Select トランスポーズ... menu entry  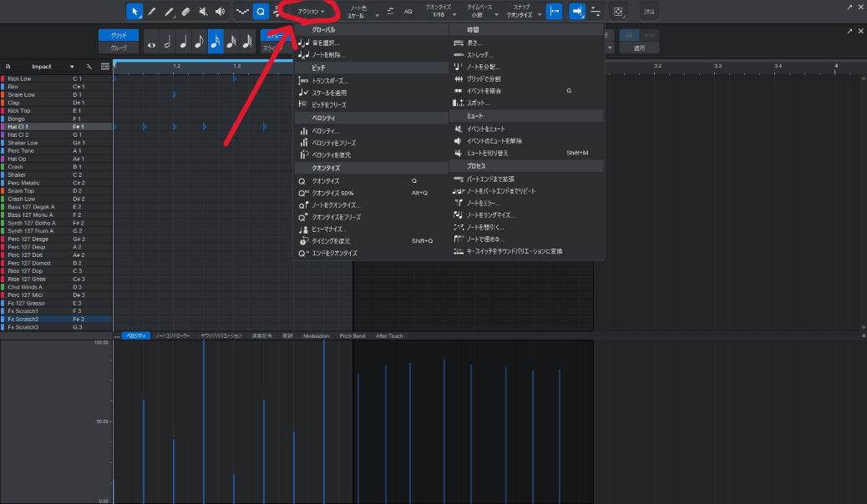330,80
